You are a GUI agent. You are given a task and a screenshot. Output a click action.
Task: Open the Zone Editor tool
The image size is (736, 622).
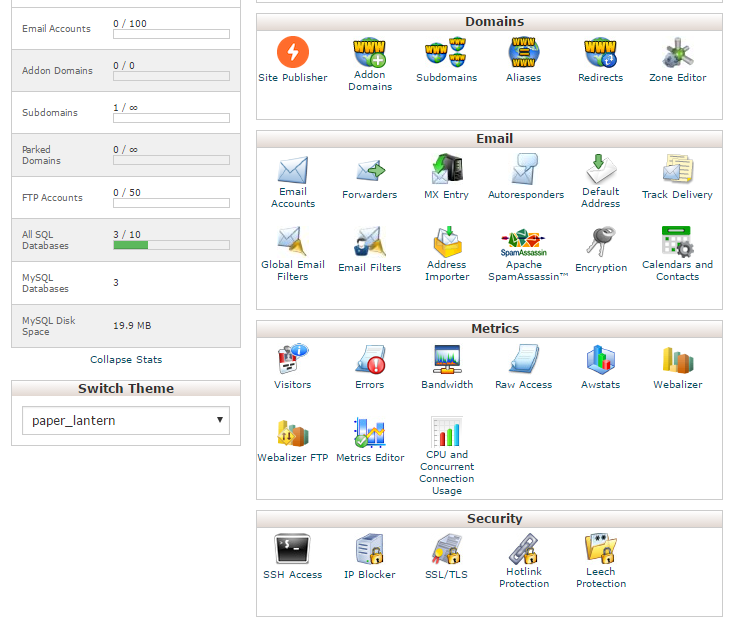(x=677, y=52)
